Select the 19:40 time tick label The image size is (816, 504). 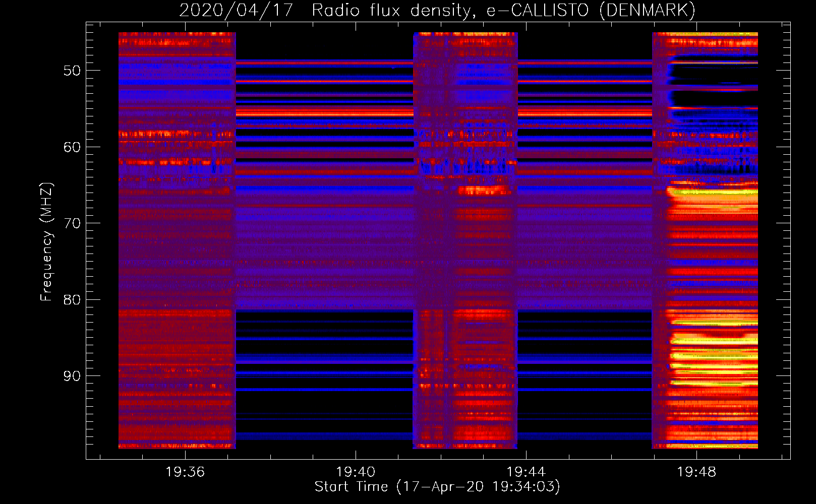(x=356, y=472)
